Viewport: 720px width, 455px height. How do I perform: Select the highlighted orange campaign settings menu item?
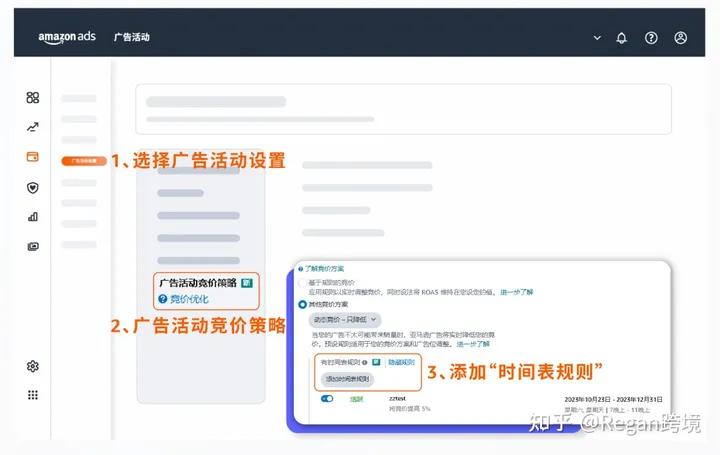pos(84,161)
